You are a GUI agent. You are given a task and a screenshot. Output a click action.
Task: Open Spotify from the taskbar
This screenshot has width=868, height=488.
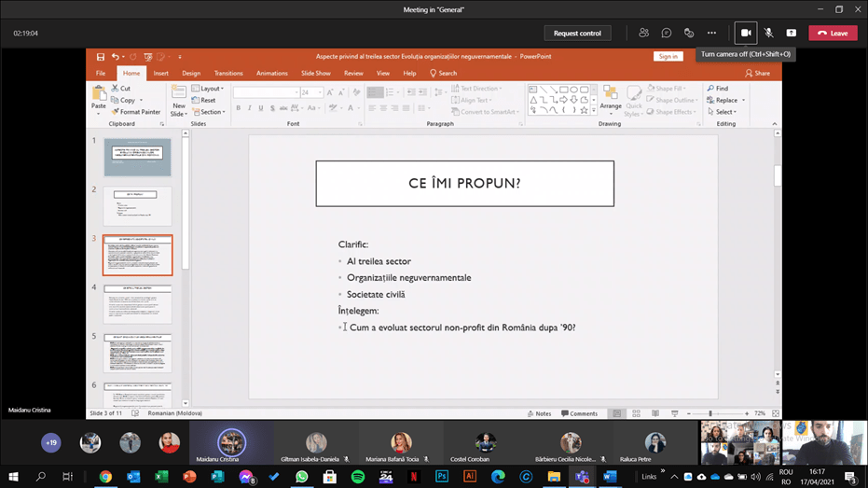(358, 477)
